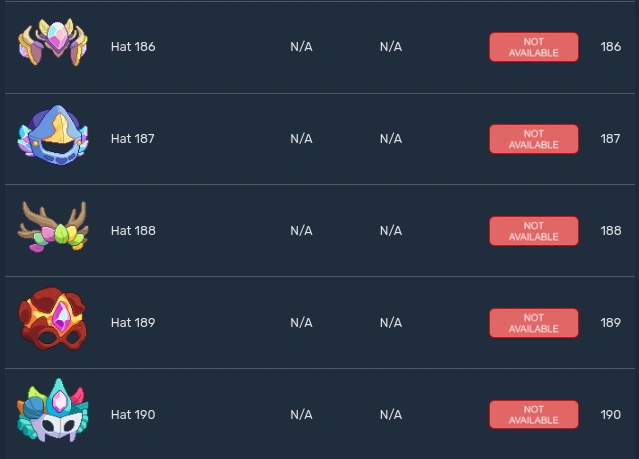
Task: Click the ID number 190 cell
Action: point(610,415)
